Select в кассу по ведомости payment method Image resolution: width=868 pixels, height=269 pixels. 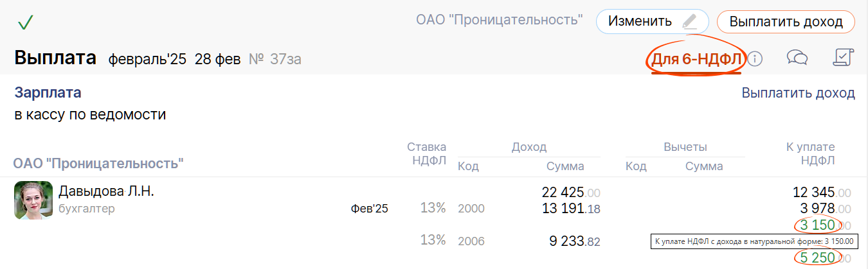90,115
